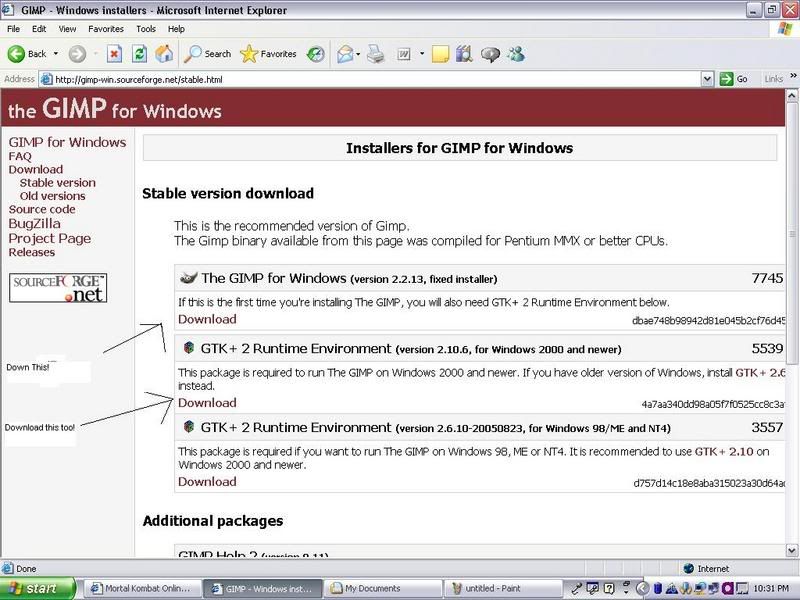Expand the address bar URL dropdown

[x=707, y=79]
